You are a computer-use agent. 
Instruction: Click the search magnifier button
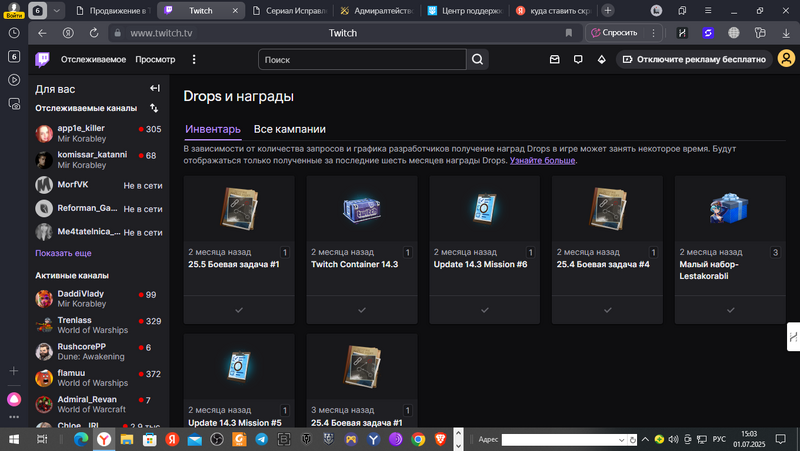[x=478, y=60]
